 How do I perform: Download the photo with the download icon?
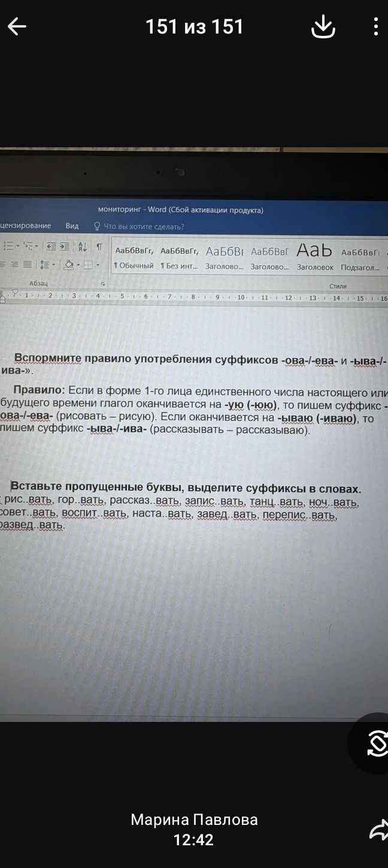[x=323, y=26]
